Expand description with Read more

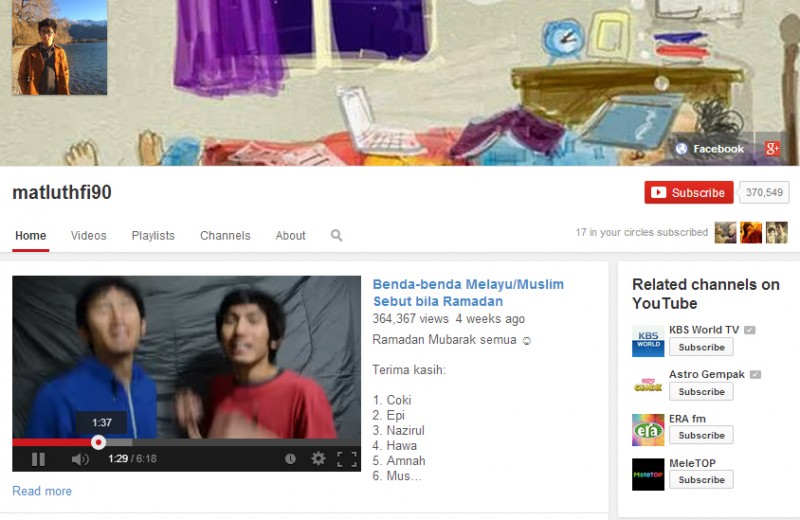42,491
